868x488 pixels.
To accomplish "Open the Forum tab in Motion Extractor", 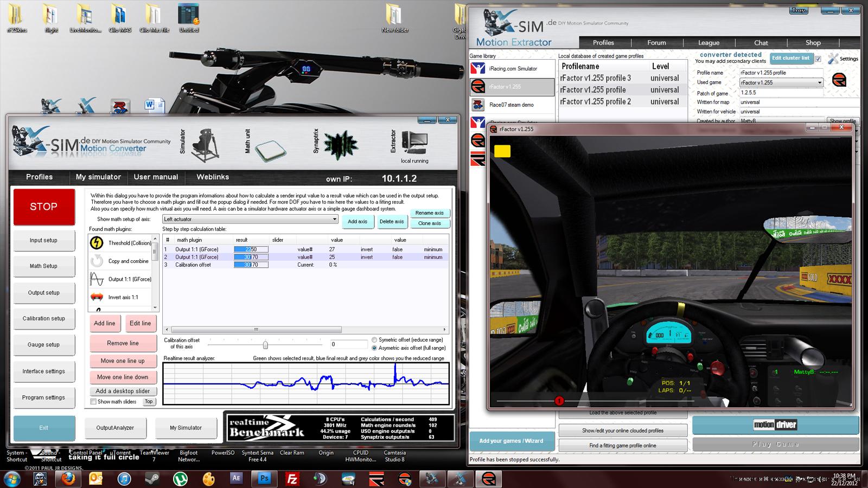I will (656, 42).
